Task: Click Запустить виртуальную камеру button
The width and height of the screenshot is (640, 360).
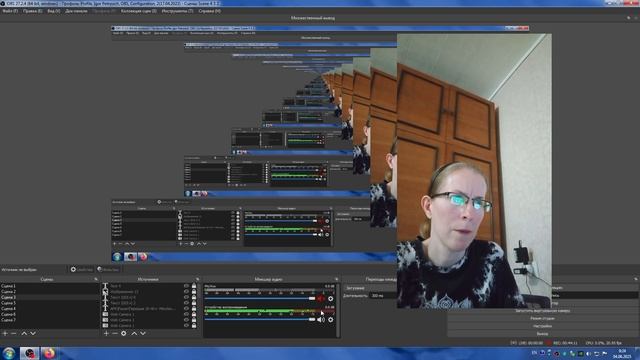Action: click(x=542, y=311)
